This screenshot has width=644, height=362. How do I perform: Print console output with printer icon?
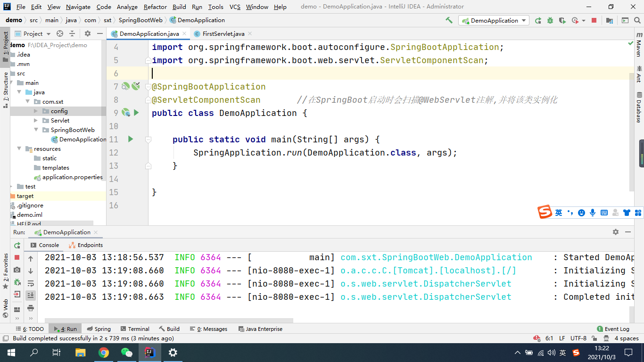pyautogui.click(x=31, y=308)
